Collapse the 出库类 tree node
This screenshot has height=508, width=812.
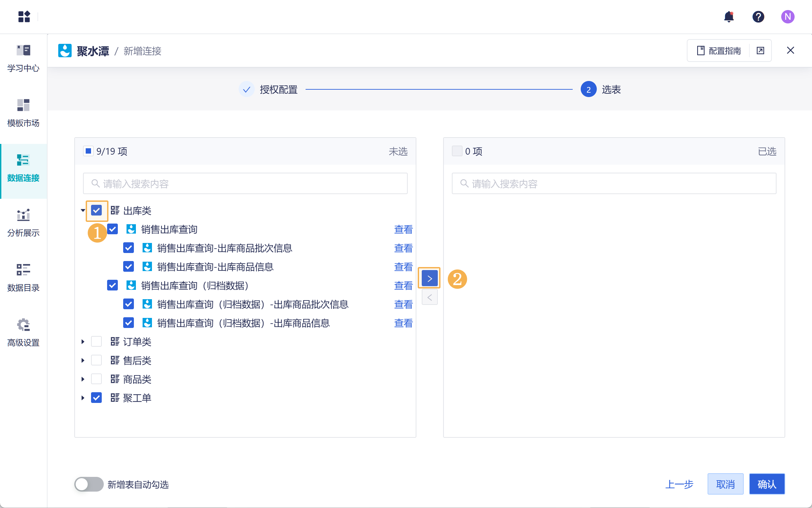[83, 210]
